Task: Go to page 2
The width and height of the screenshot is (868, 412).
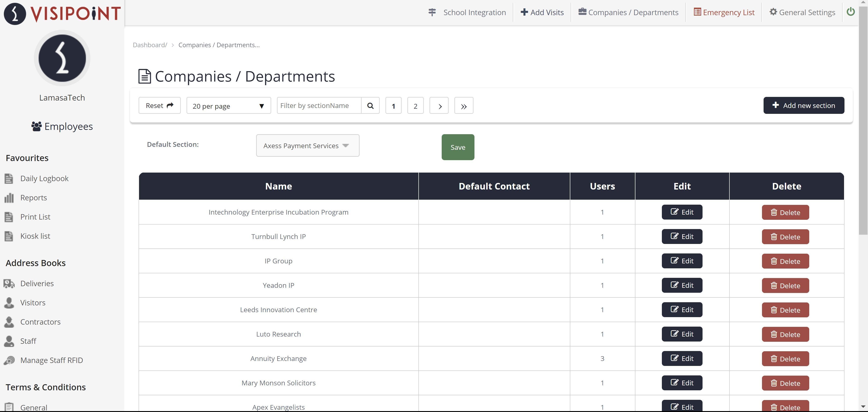Action: (415, 106)
